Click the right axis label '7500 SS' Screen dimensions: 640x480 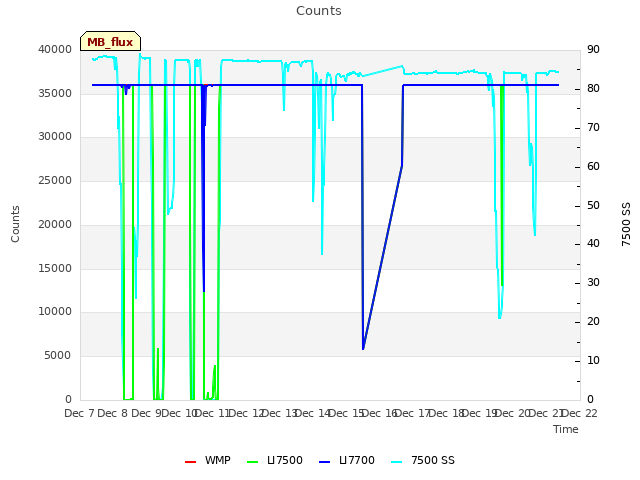click(626, 224)
